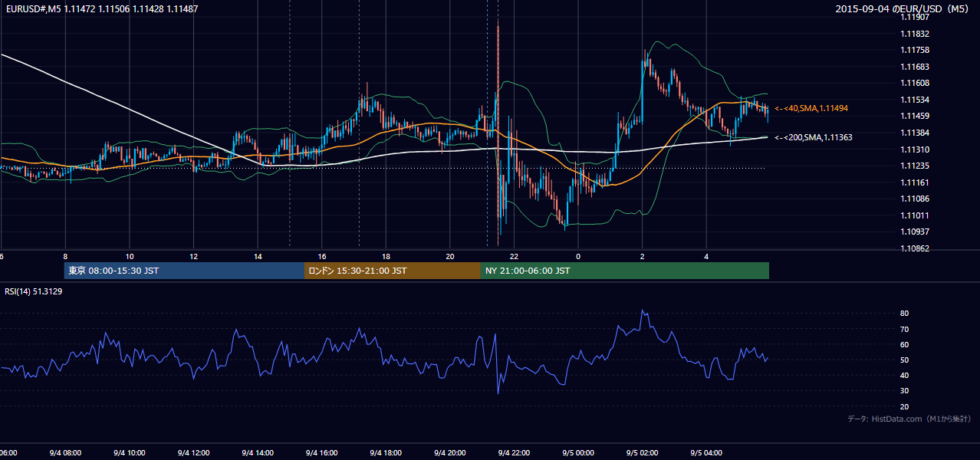The height and width of the screenshot is (460, 980).
Task: Click price level 1.10937 on axis
Action: point(916,232)
